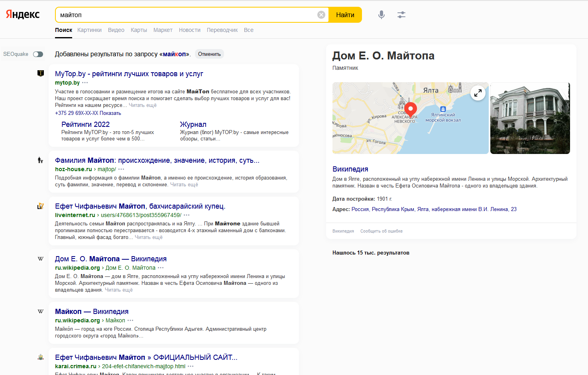The image size is (588, 375).
Task: Open options menu next to Дом Е. О. Майтопа URL
Action: pos(161,268)
